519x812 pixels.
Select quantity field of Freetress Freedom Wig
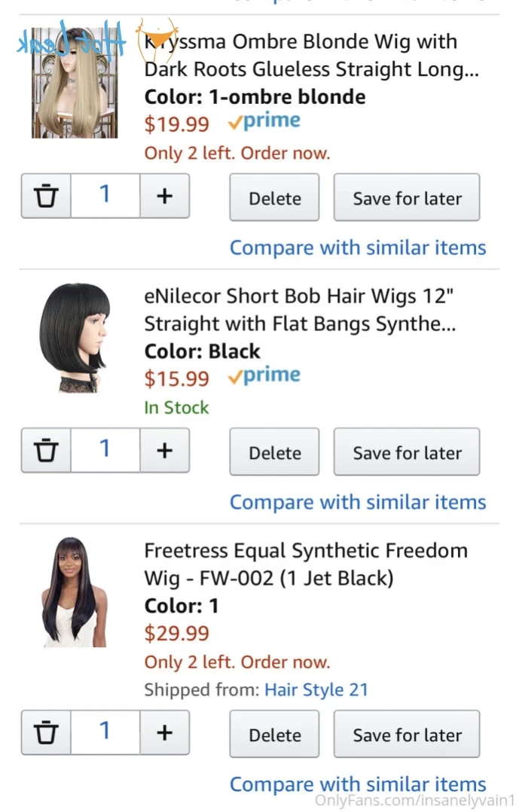click(x=105, y=732)
